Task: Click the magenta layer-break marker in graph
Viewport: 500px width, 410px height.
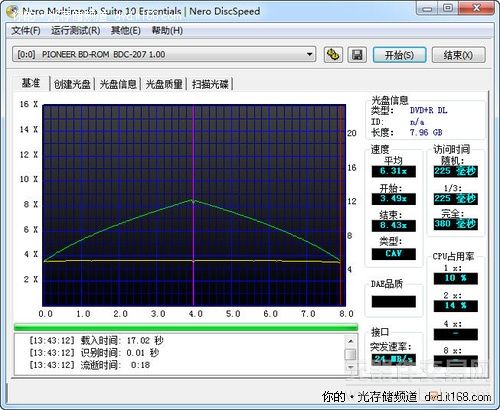Action: coord(193,205)
